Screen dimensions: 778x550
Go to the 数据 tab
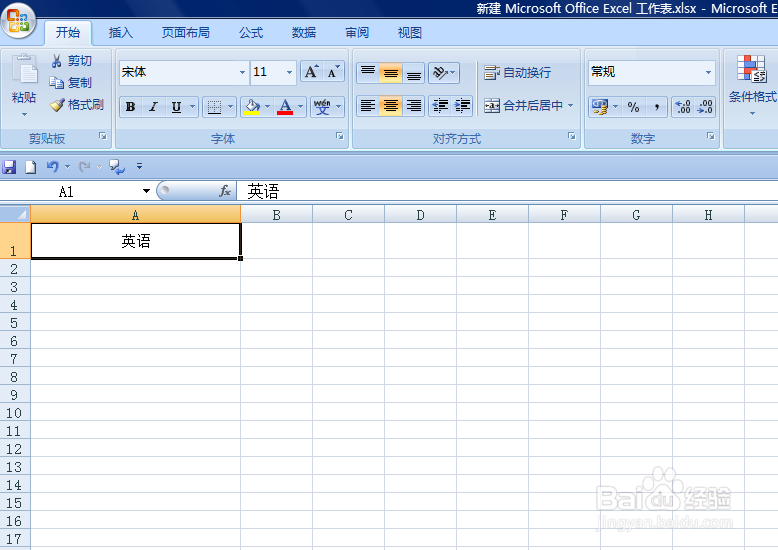click(x=304, y=33)
